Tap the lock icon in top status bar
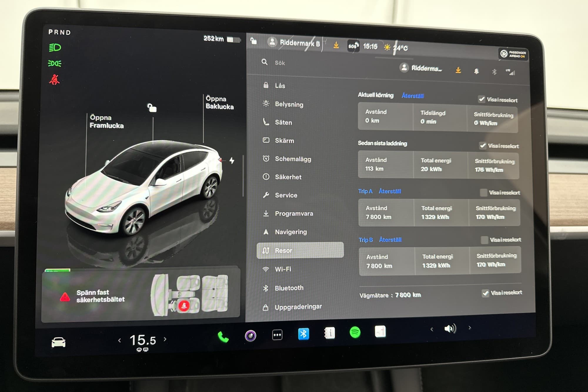This screenshot has width=588, height=392. coord(253,41)
